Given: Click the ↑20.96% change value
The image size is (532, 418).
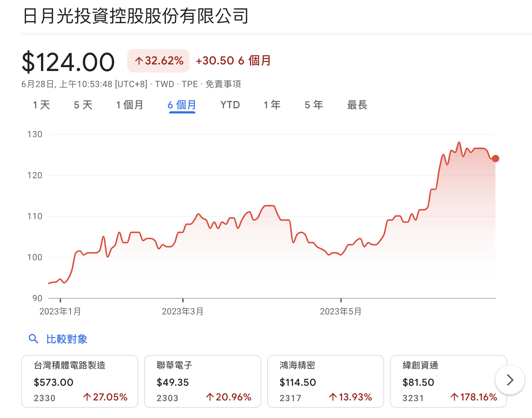Looking at the screenshot, I should pyautogui.click(x=229, y=397).
